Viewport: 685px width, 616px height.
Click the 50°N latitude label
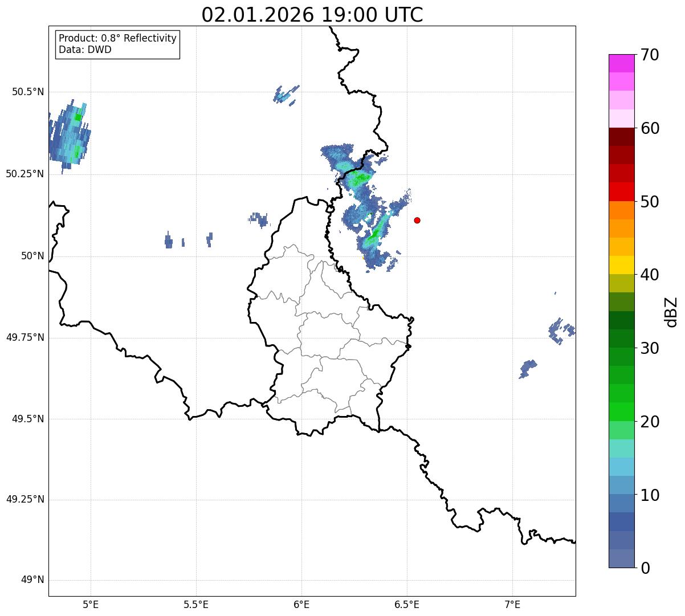(32, 256)
